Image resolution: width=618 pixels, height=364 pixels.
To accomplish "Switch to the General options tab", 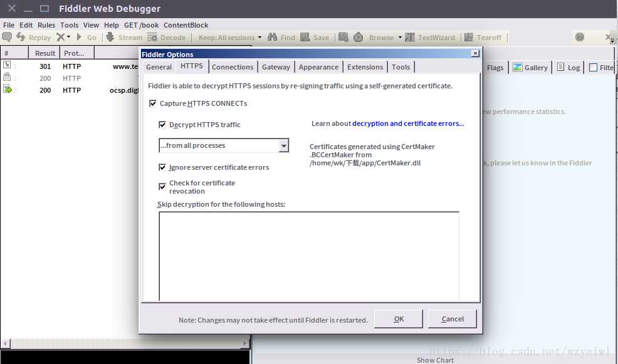I will point(159,67).
